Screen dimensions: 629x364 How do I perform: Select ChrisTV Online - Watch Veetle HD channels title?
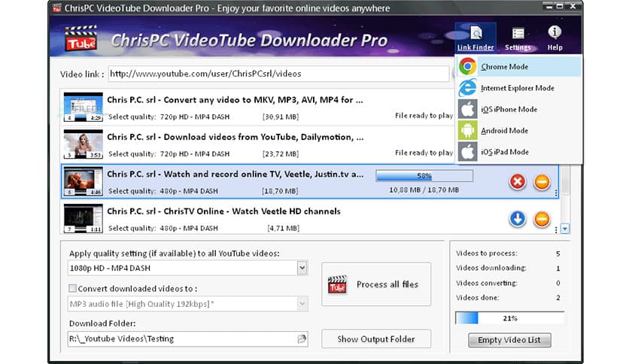point(224,211)
